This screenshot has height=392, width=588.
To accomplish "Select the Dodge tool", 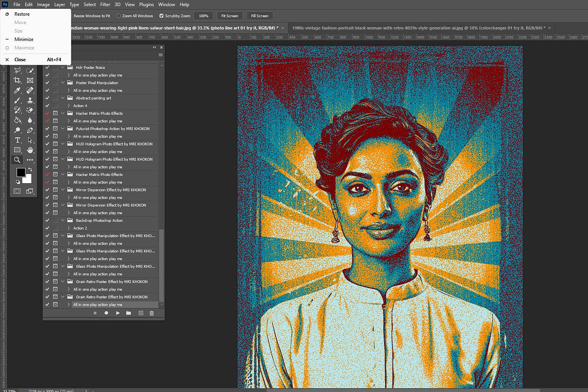I will pos(17,130).
